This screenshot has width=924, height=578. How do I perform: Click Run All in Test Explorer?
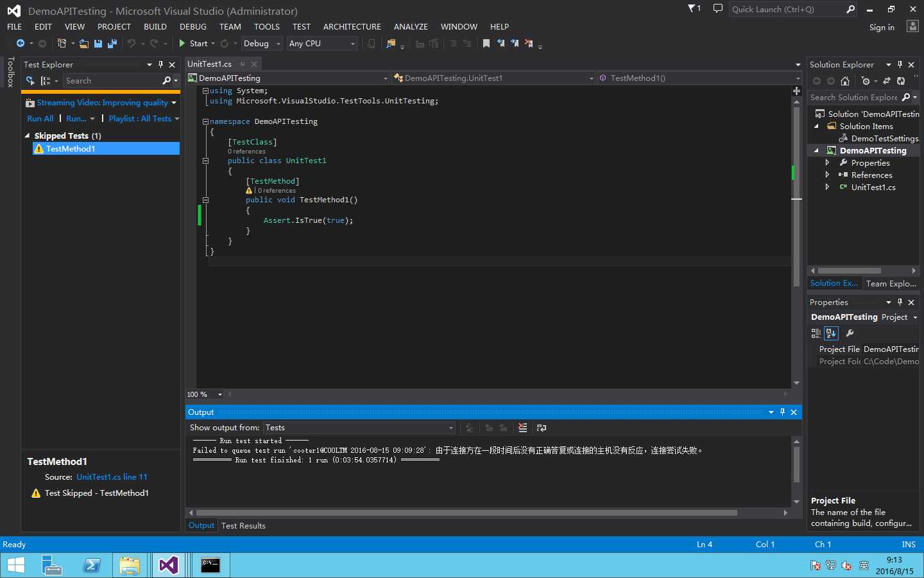tap(40, 119)
